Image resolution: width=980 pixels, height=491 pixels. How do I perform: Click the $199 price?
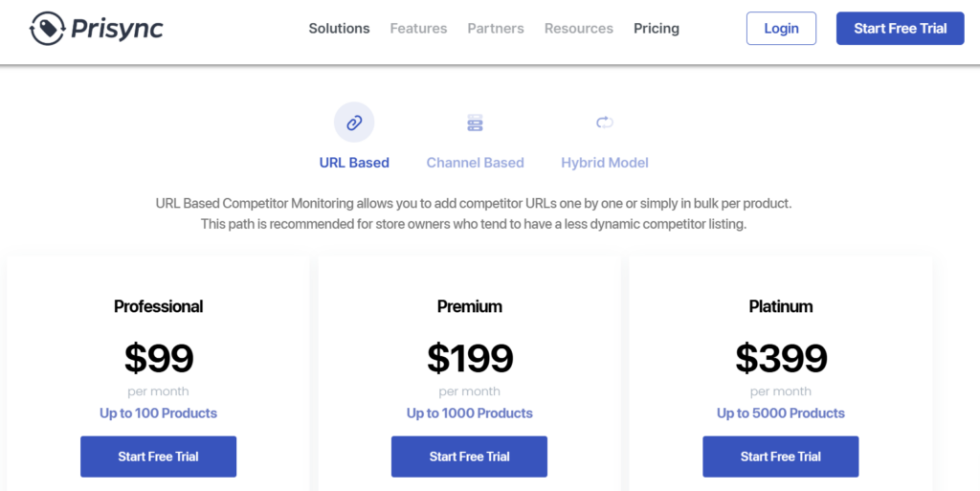(470, 358)
